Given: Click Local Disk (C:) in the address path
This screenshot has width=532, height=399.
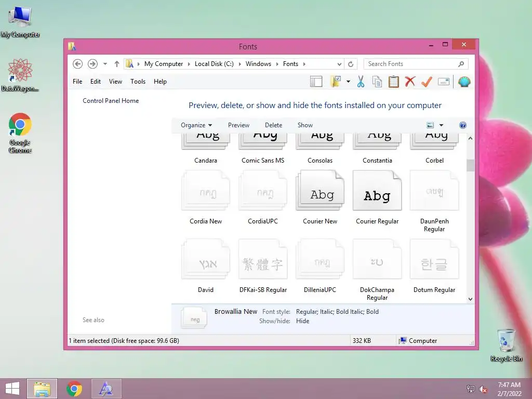Looking at the screenshot, I should pyautogui.click(x=214, y=64).
